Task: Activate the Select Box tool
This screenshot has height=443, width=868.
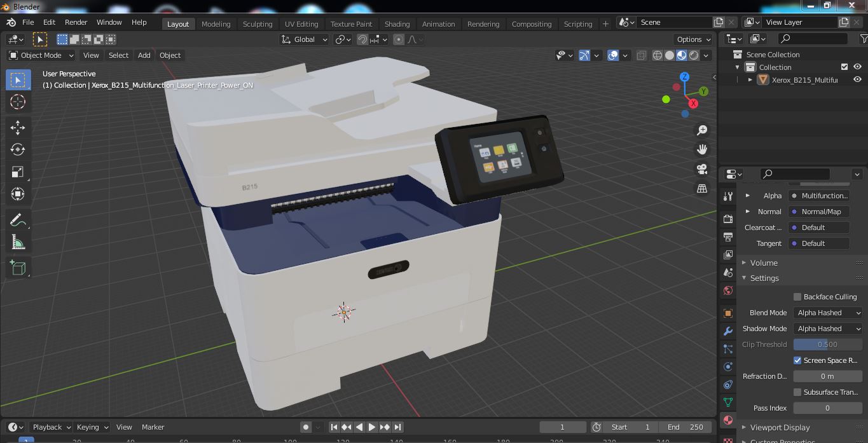Action: click(18, 79)
